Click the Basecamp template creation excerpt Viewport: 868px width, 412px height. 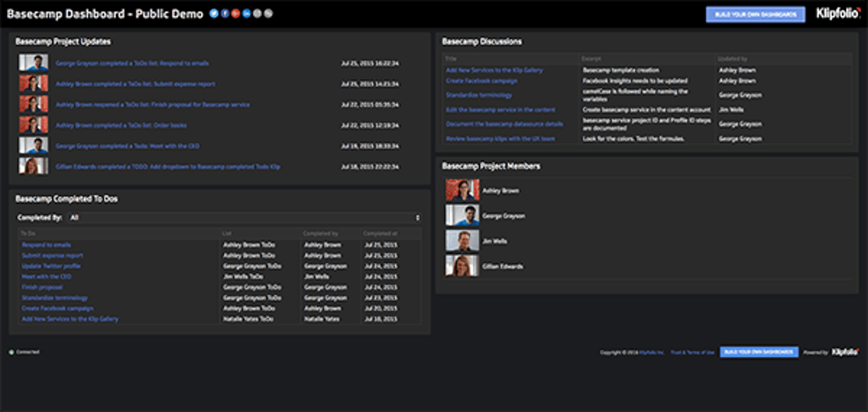point(621,70)
